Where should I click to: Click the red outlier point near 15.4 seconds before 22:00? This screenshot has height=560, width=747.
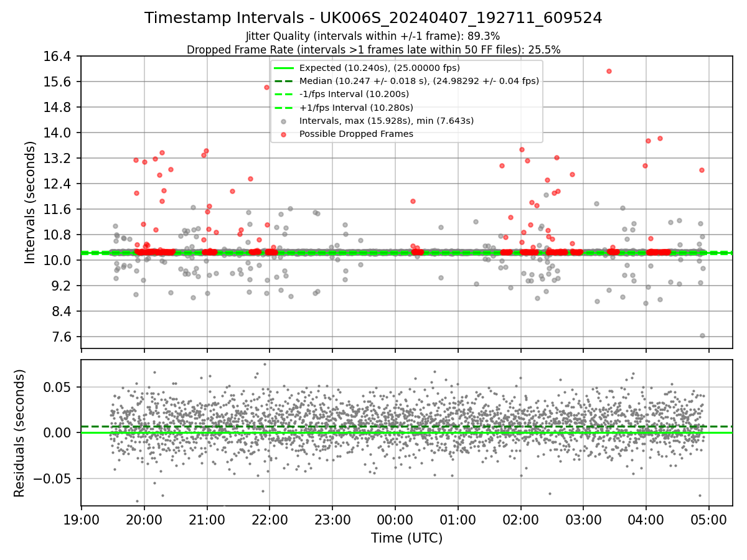pos(266,87)
